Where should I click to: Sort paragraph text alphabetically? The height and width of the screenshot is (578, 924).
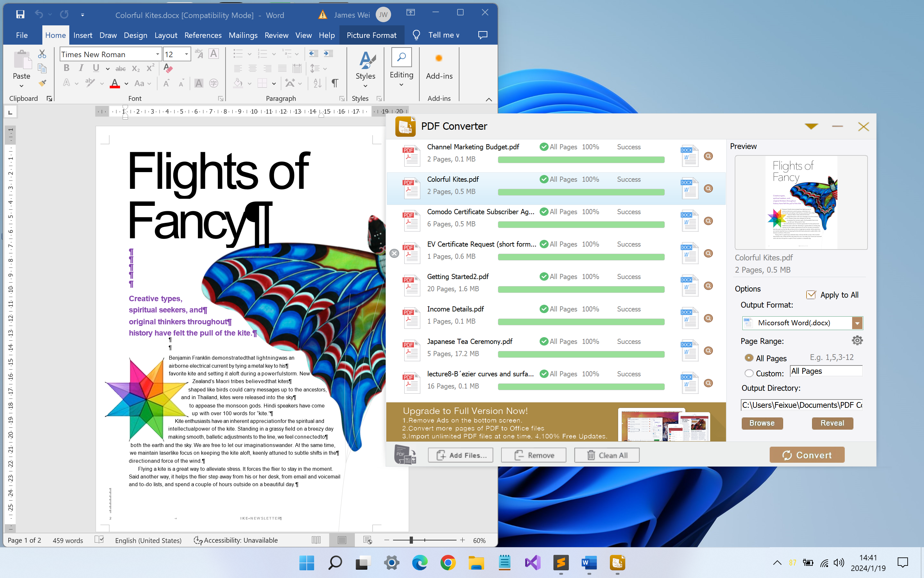317,83
